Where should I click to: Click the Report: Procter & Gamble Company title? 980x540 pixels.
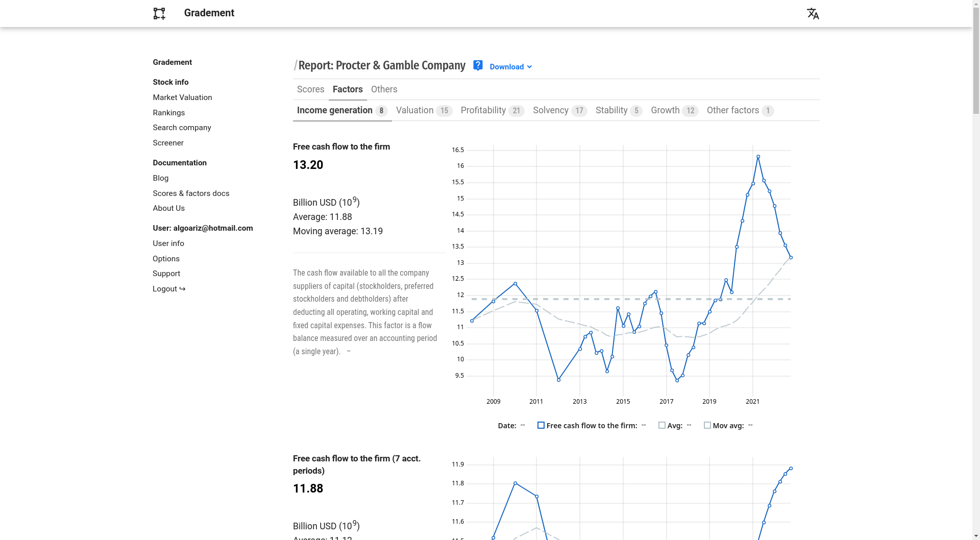point(382,65)
